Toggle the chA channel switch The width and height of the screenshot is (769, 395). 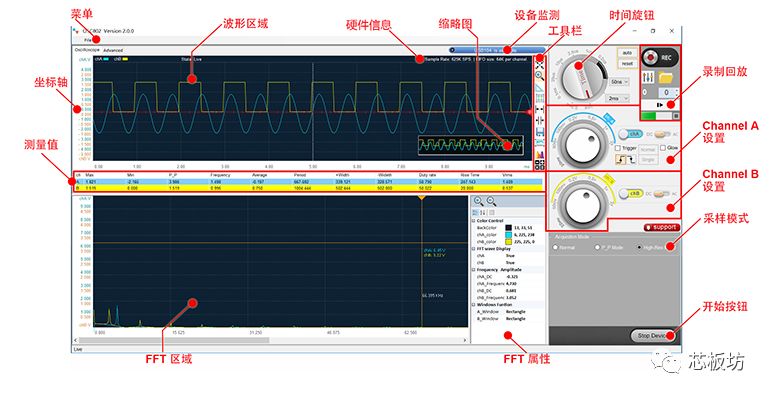coord(630,133)
